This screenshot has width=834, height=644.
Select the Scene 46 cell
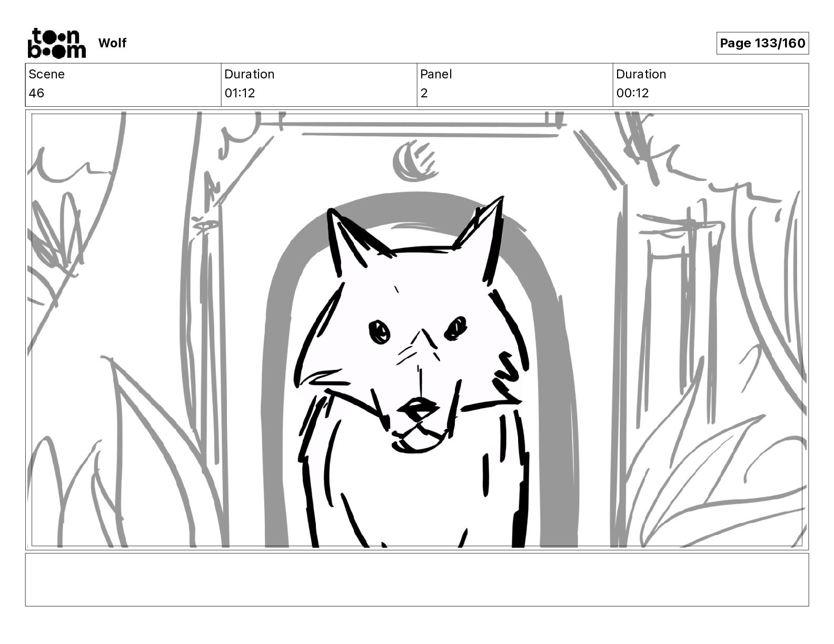point(123,85)
